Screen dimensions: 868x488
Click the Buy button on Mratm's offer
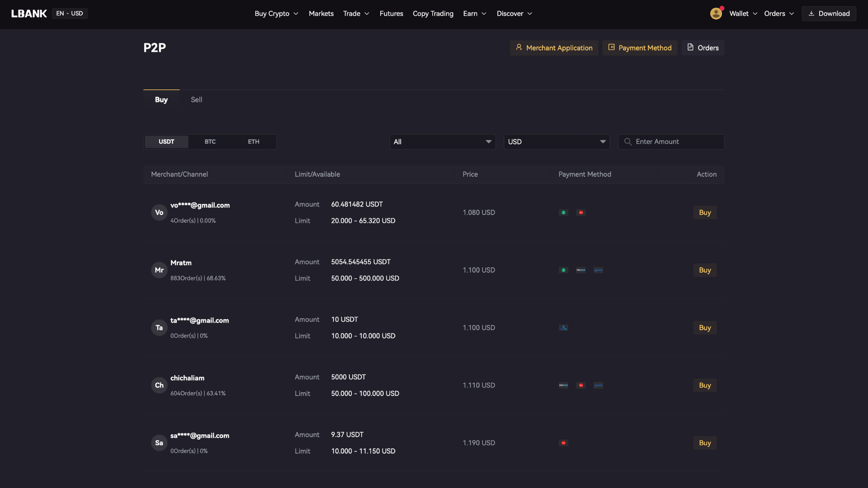click(705, 270)
